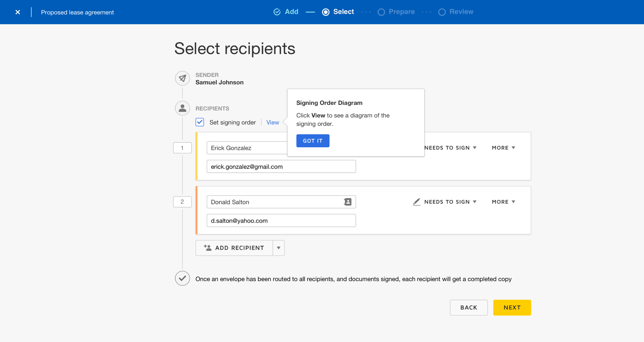The width and height of the screenshot is (644, 342).
Task: Open address book icon in Donald Salton field
Action: 348,202
